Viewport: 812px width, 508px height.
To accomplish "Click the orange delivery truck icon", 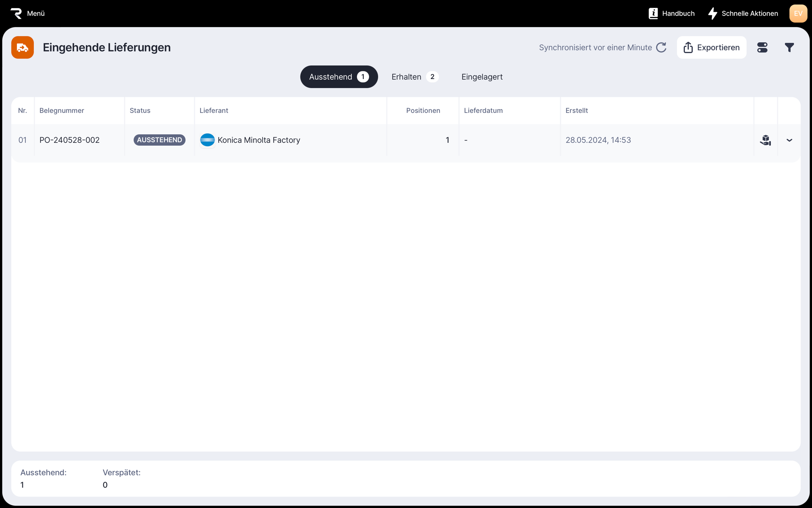I will [x=23, y=47].
